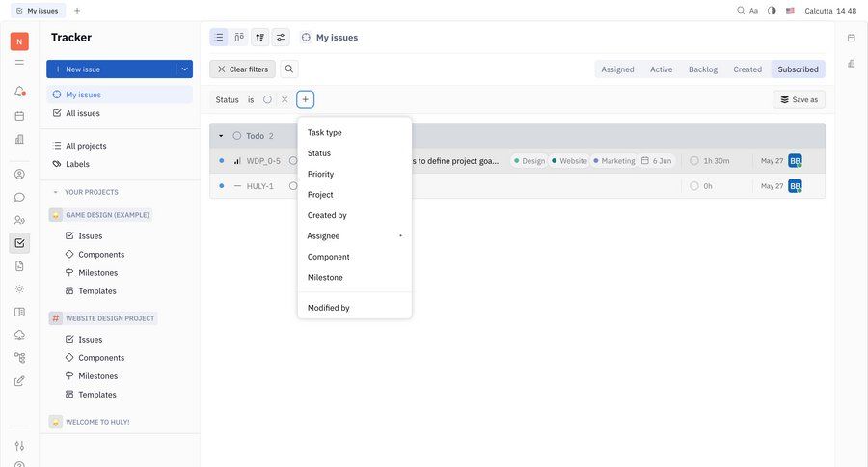This screenshot has height=467, width=868.
Task: Click the top-right search magnifier icon
Action: pyautogui.click(x=741, y=11)
